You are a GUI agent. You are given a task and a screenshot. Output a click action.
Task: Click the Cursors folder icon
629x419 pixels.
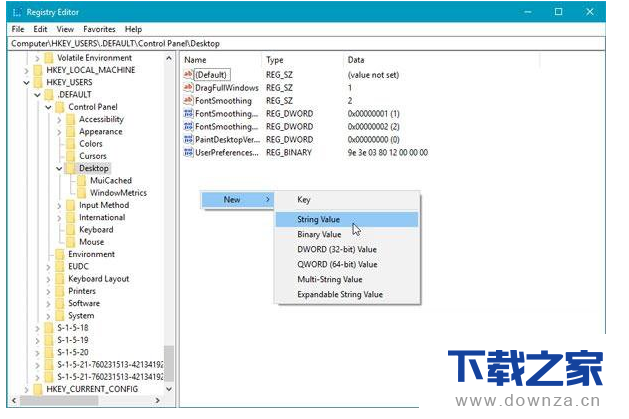[71, 156]
